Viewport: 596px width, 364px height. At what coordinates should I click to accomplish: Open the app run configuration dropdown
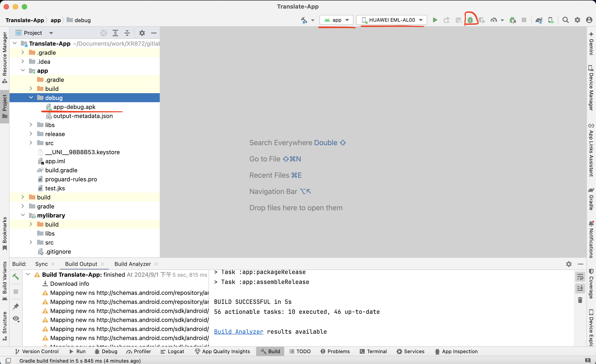336,20
